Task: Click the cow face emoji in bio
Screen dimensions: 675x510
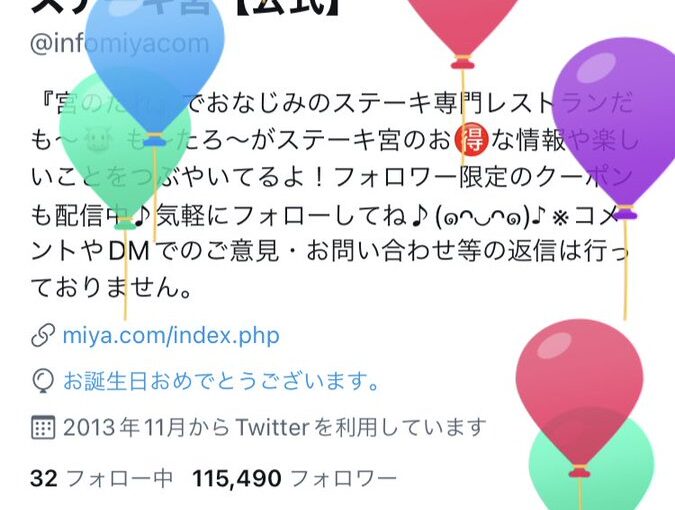Action: click(x=99, y=141)
